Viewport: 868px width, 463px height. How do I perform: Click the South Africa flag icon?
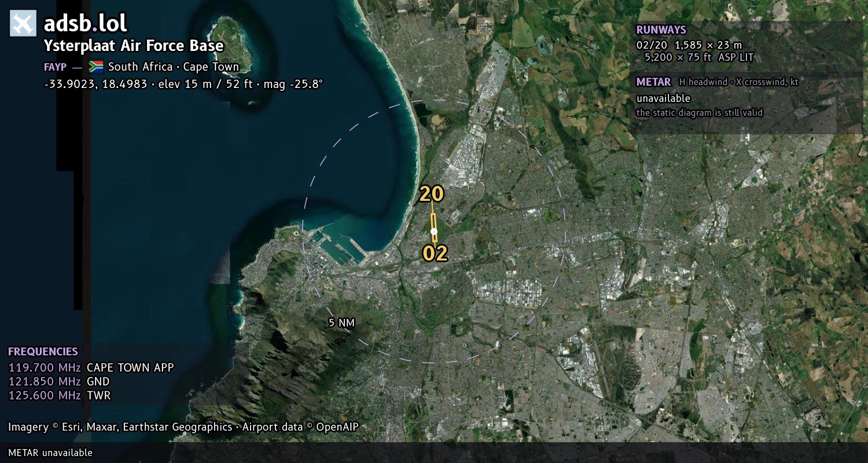coord(96,67)
